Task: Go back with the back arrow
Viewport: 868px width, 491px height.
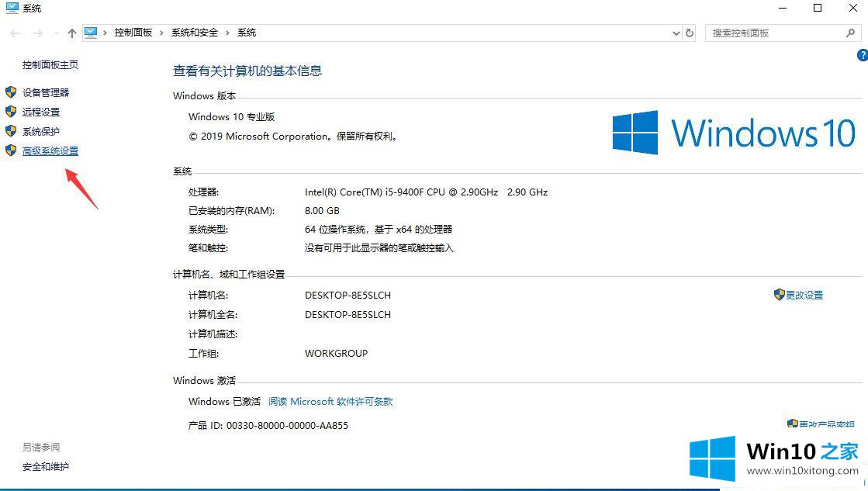Action: (15, 33)
